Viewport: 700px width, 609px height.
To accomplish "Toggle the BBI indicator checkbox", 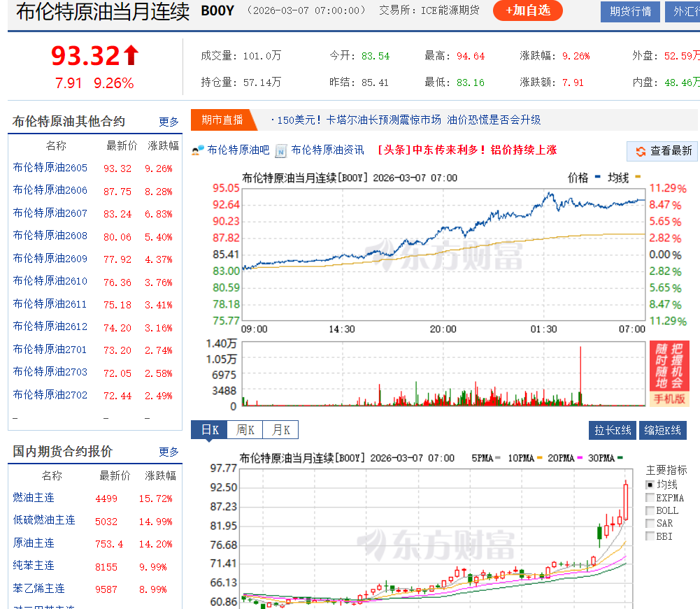I will click(650, 536).
